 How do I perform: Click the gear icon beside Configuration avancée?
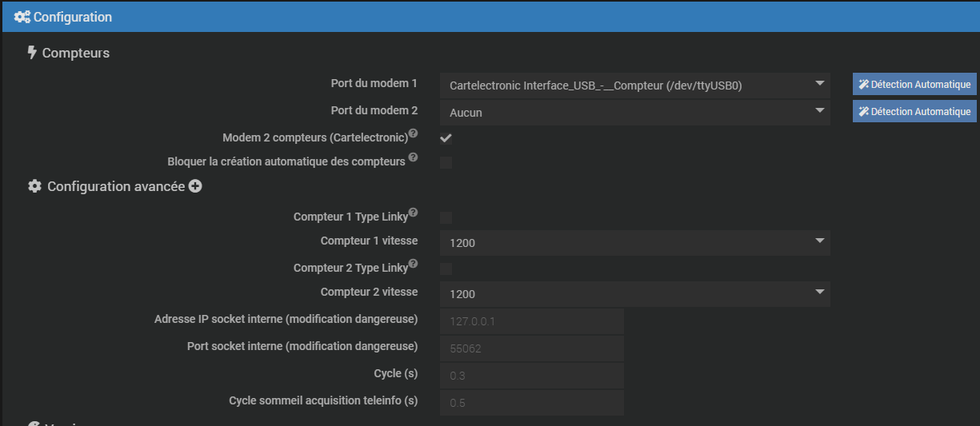34,186
